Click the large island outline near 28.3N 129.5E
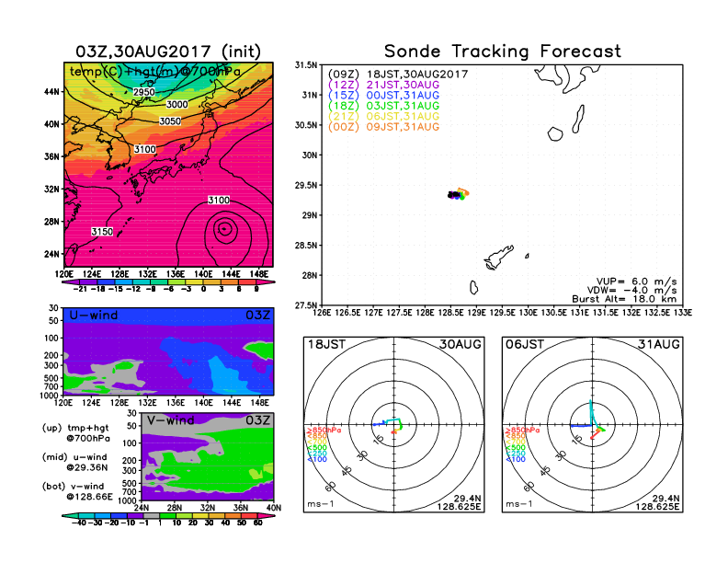 pyautogui.click(x=498, y=258)
